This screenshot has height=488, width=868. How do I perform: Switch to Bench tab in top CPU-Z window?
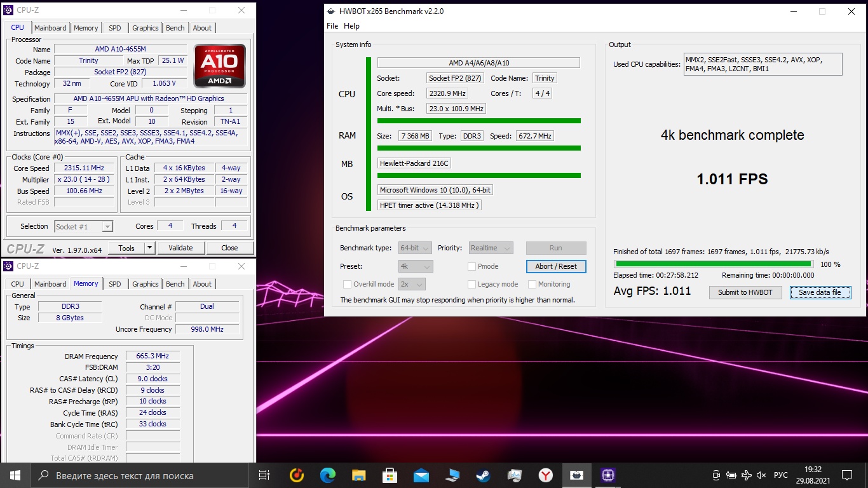point(175,28)
